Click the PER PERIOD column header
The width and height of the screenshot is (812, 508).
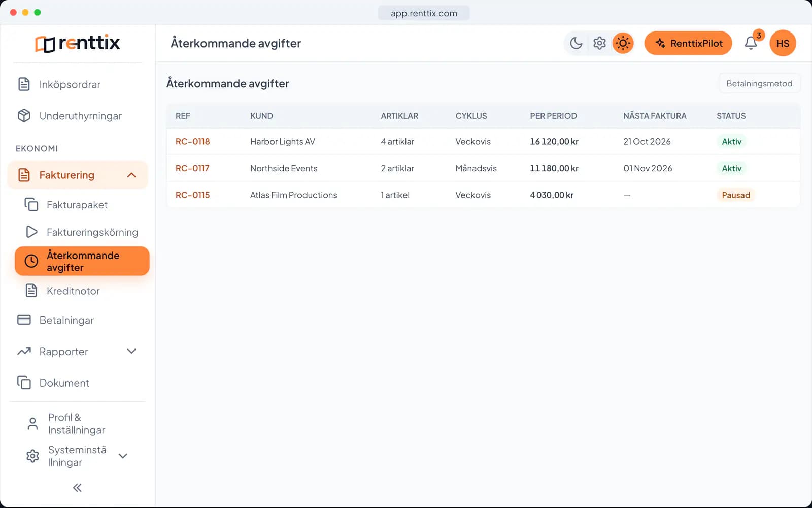point(553,116)
